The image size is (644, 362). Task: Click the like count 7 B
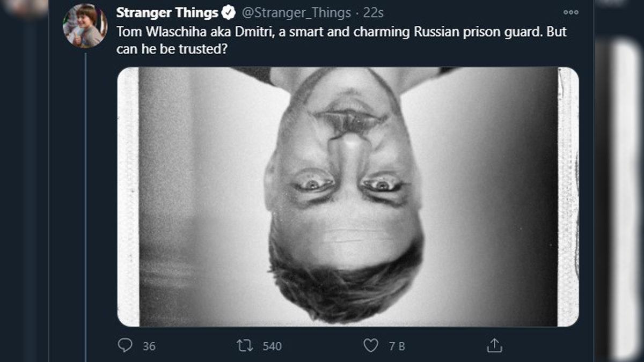pos(397,346)
